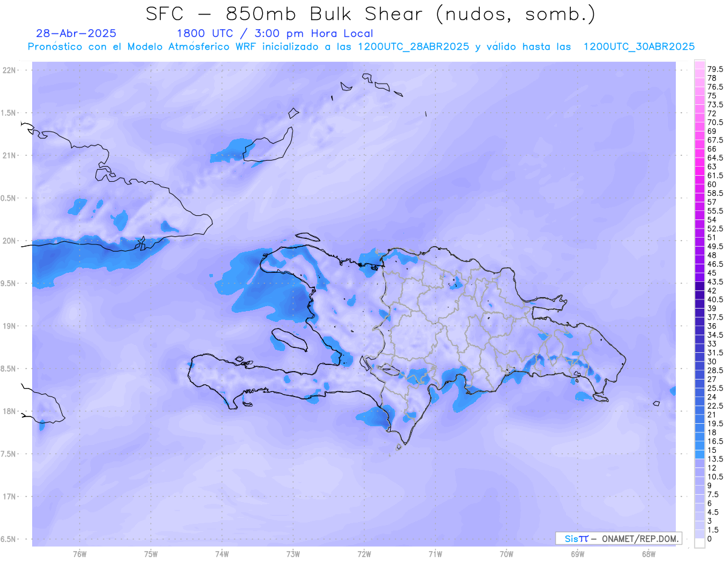
Task: Click the "17N" latitude axis label
Action: pyautogui.click(x=10, y=497)
